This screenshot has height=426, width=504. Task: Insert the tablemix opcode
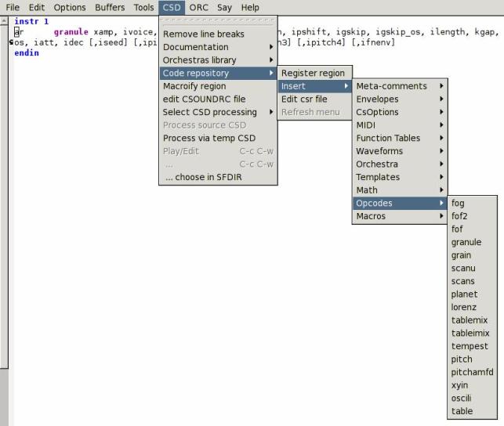472,320
